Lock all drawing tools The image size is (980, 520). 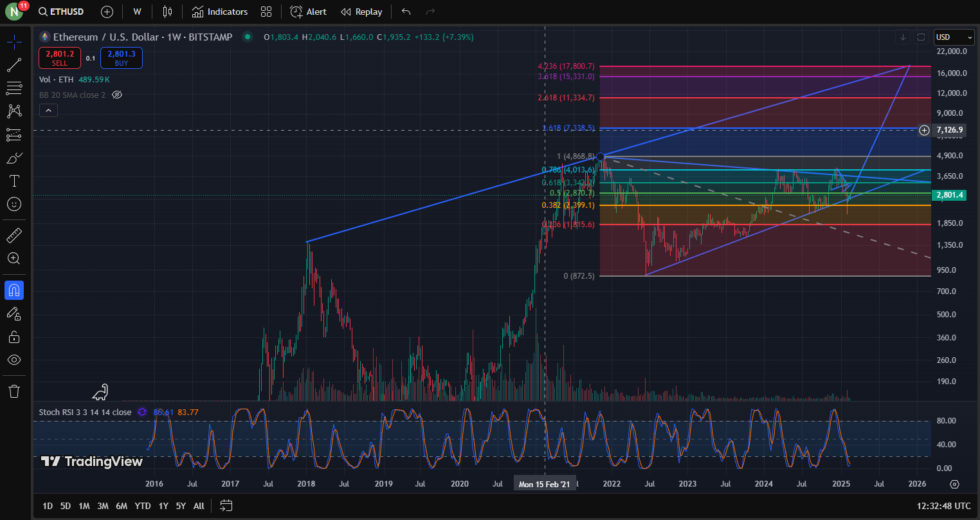click(x=14, y=337)
